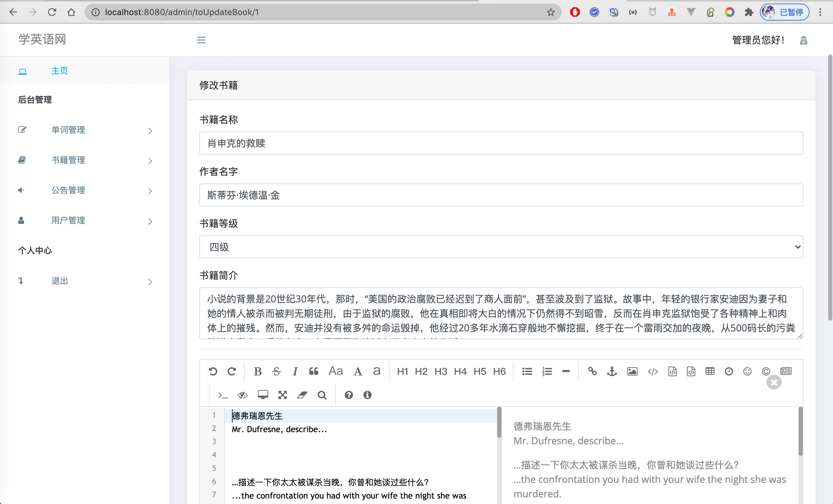This screenshot has width=833, height=504.
Task: Open the 书籍等级 dropdown
Action: pyautogui.click(x=501, y=247)
